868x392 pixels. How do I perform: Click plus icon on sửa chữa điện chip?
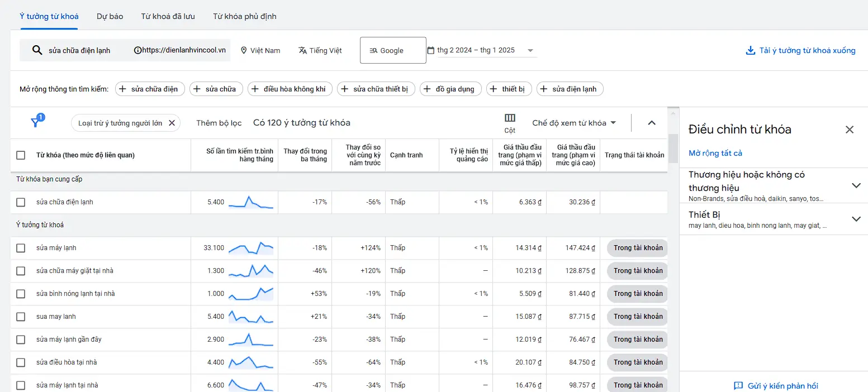(x=123, y=89)
